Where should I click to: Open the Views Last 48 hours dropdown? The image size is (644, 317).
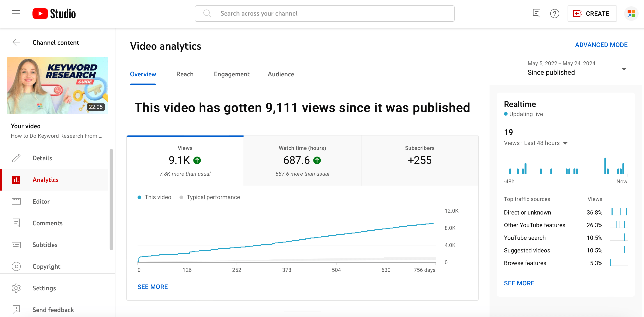565,143
